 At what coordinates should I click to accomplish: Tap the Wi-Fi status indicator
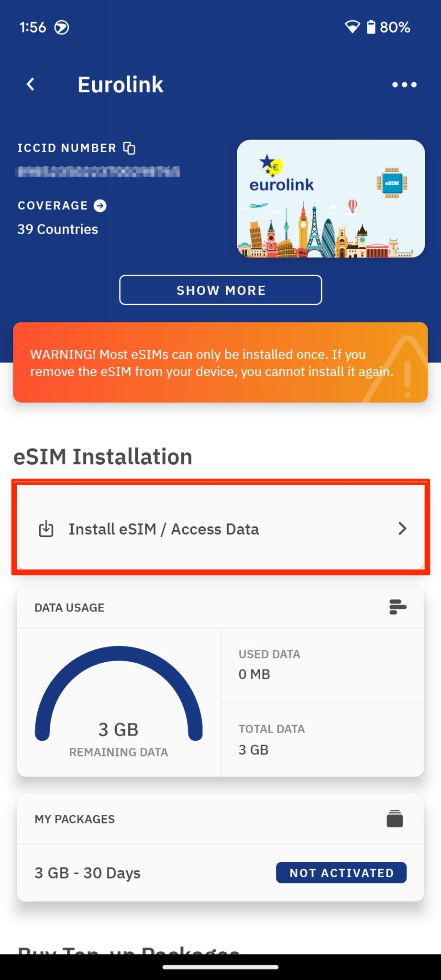pos(353,27)
